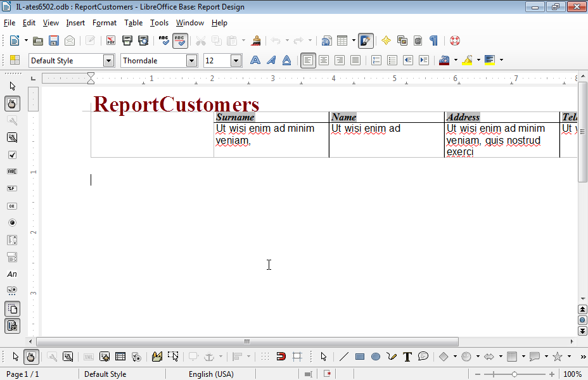This screenshot has width=588, height=380.
Task: Click the Surname column header
Action: 235,117
